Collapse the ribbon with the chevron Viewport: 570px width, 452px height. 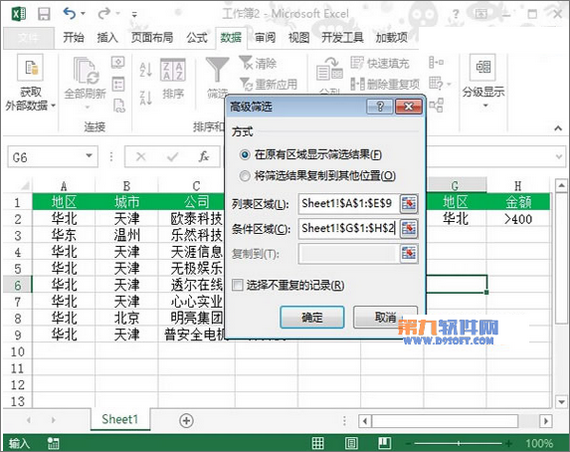click(558, 128)
